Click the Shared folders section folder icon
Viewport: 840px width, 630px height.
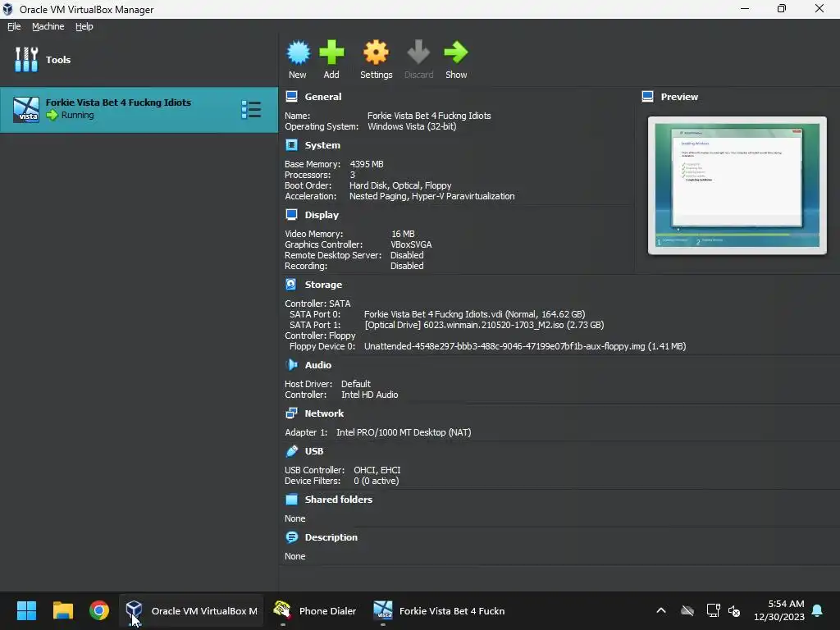[291, 500]
